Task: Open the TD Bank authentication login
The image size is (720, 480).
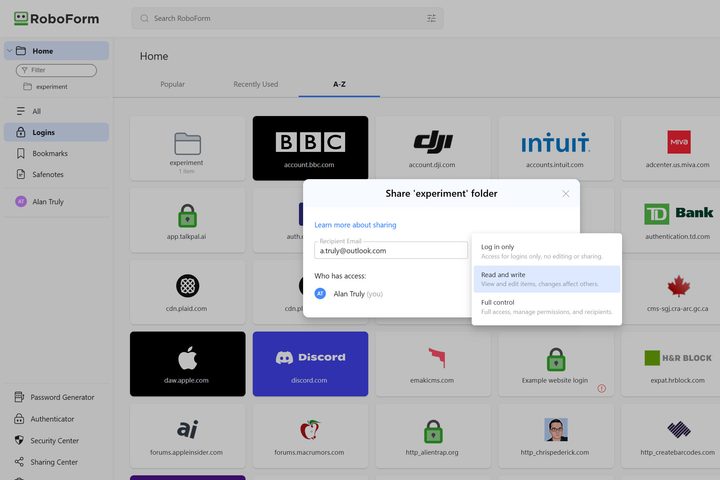Action: (x=672, y=220)
